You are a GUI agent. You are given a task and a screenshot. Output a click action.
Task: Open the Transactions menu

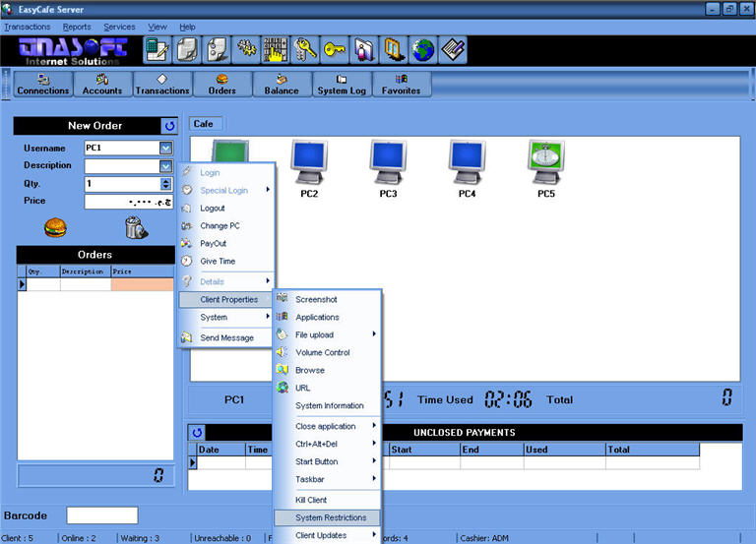[x=28, y=27]
